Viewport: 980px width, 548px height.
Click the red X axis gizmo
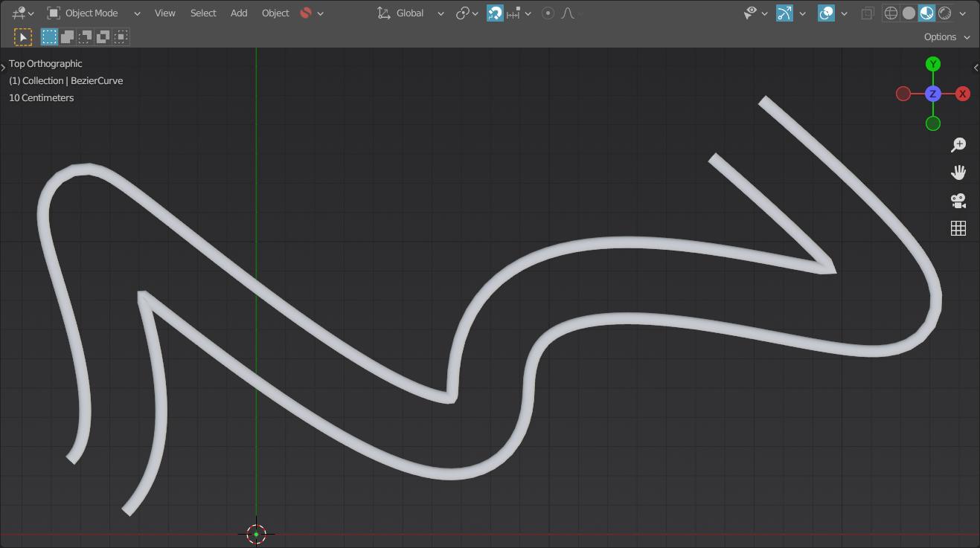click(x=962, y=94)
